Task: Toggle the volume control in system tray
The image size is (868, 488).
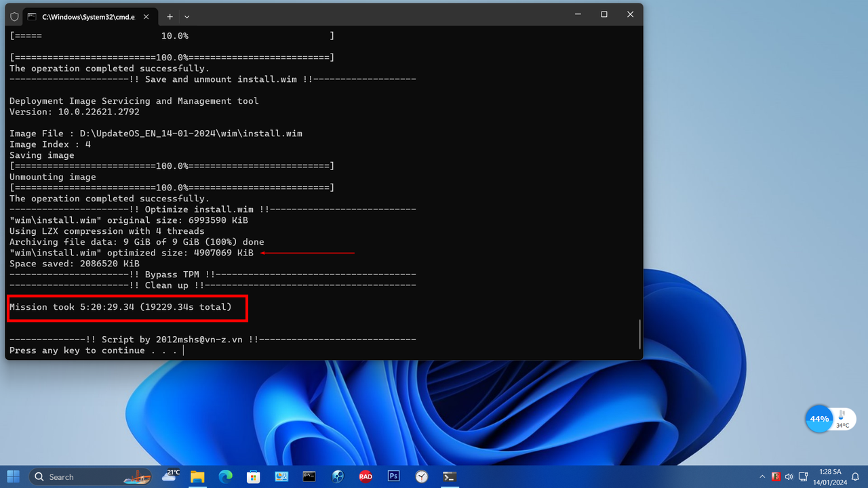Action: [789, 476]
